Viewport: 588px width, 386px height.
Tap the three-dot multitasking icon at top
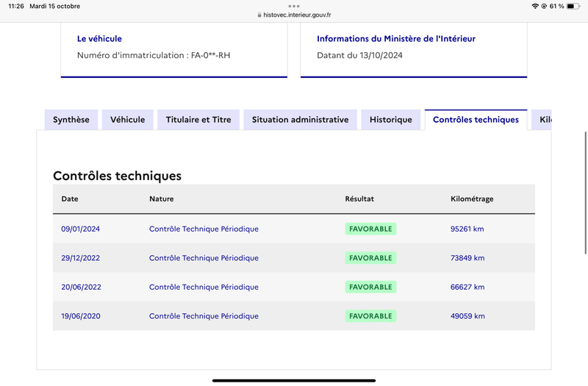(x=294, y=6)
